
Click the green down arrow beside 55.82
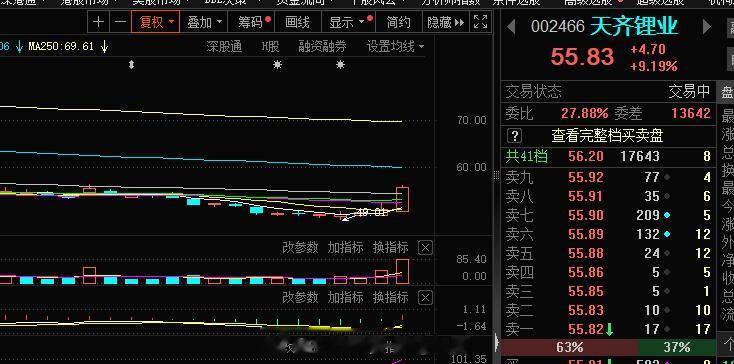click(609, 330)
